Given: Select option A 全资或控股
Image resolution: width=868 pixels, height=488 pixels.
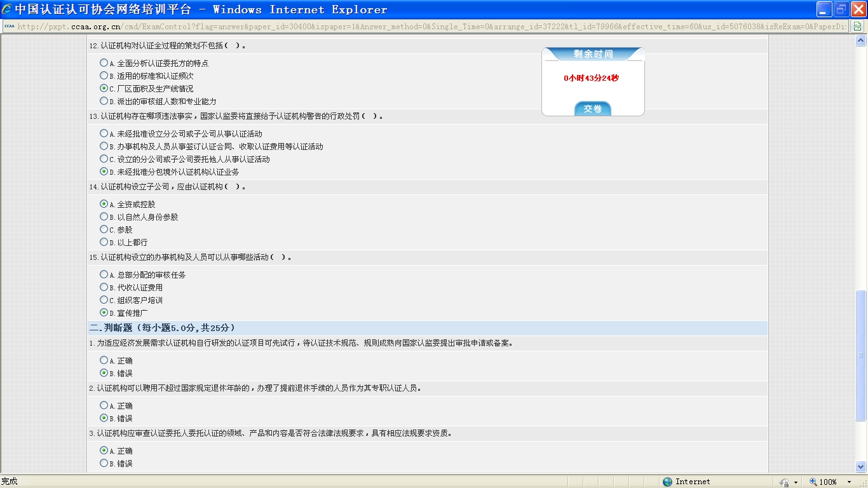Looking at the screenshot, I should pyautogui.click(x=104, y=204).
